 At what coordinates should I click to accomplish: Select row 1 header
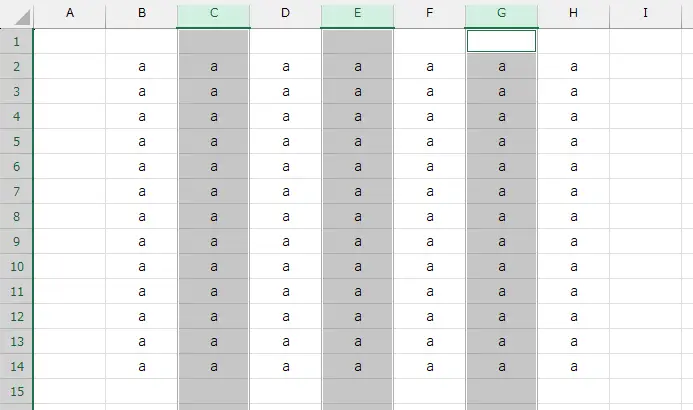[16, 42]
